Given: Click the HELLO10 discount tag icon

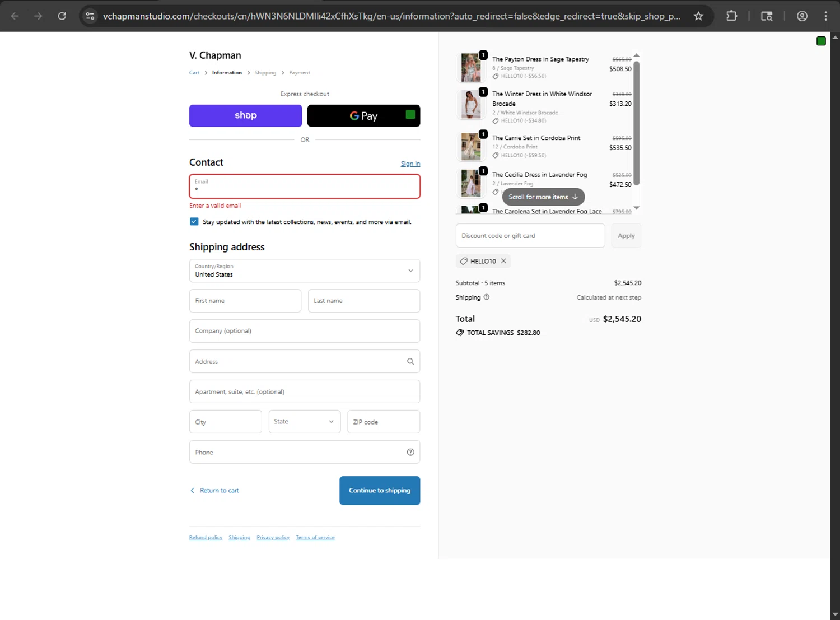Looking at the screenshot, I should [x=464, y=261].
